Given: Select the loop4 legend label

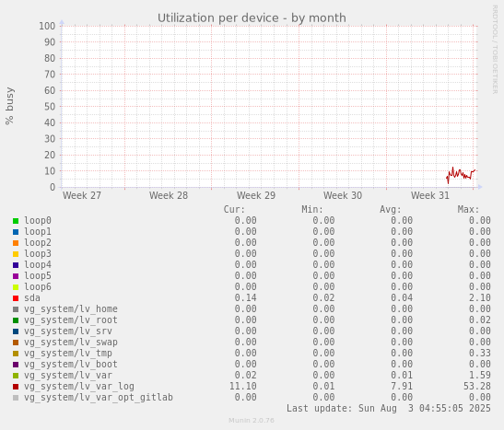Looking at the screenshot, I should click(38, 264).
